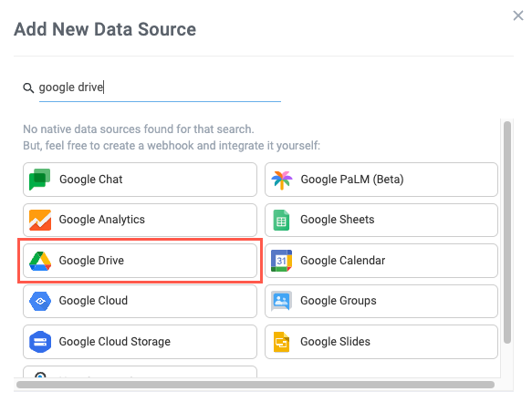This screenshot has width=532, height=402.
Task: Click the Google Slides icon
Action: coord(281,342)
